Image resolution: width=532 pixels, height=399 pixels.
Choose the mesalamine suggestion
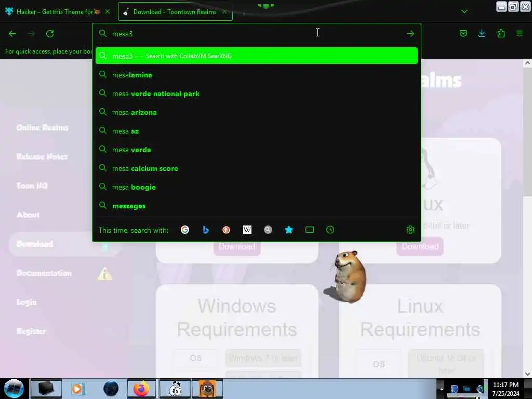(257, 75)
